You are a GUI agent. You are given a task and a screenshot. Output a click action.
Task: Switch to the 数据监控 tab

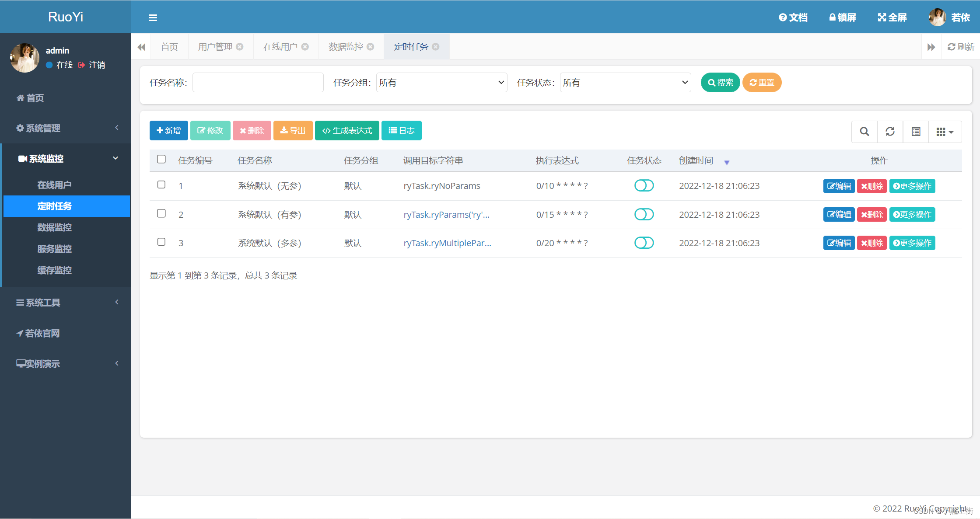click(x=346, y=47)
